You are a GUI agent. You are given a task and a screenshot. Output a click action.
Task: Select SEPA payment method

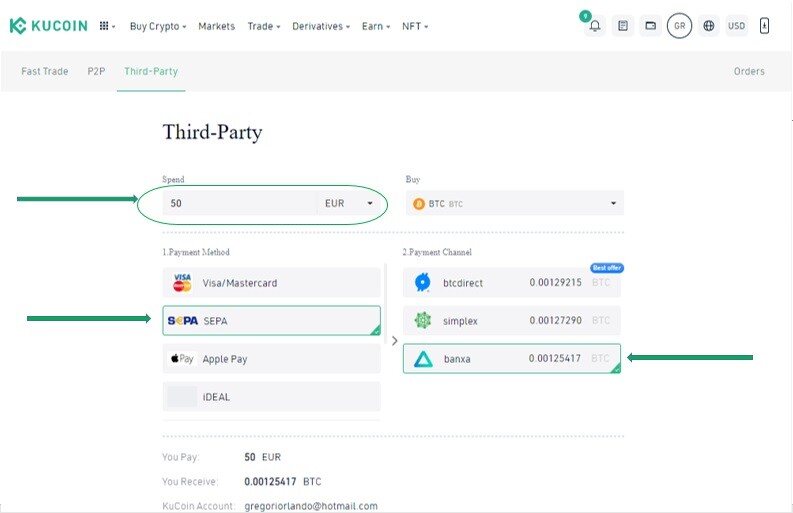pos(271,320)
